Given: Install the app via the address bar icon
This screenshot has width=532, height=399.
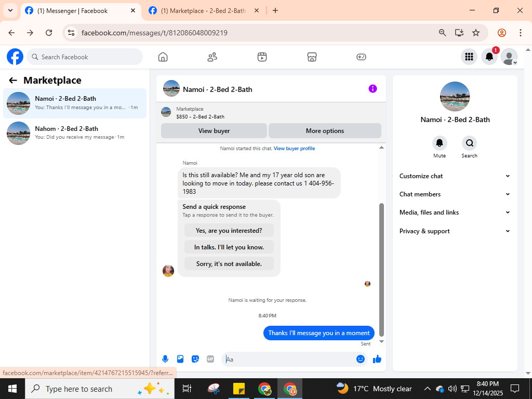Looking at the screenshot, I should tap(459, 33).
